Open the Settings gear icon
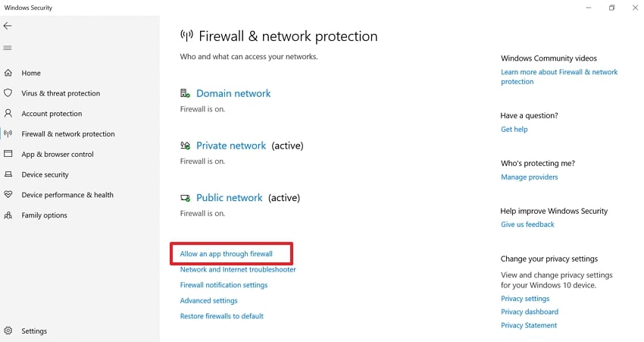This screenshot has height=342, width=644. pyautogui.click(x=8, y=331)
